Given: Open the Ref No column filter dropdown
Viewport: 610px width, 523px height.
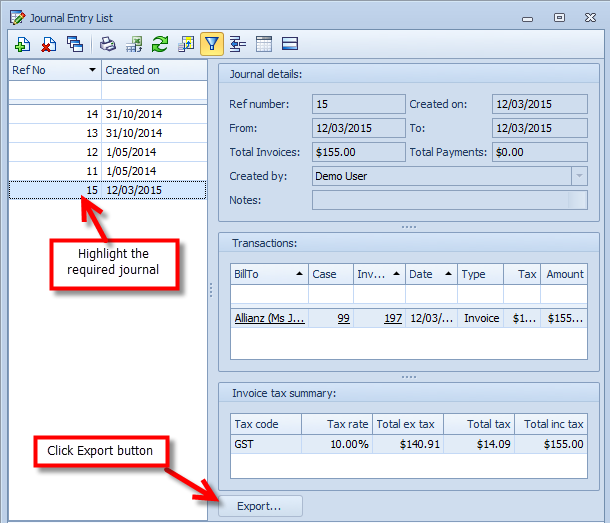Looking at the screenshot, I should (x=92, y=70).
